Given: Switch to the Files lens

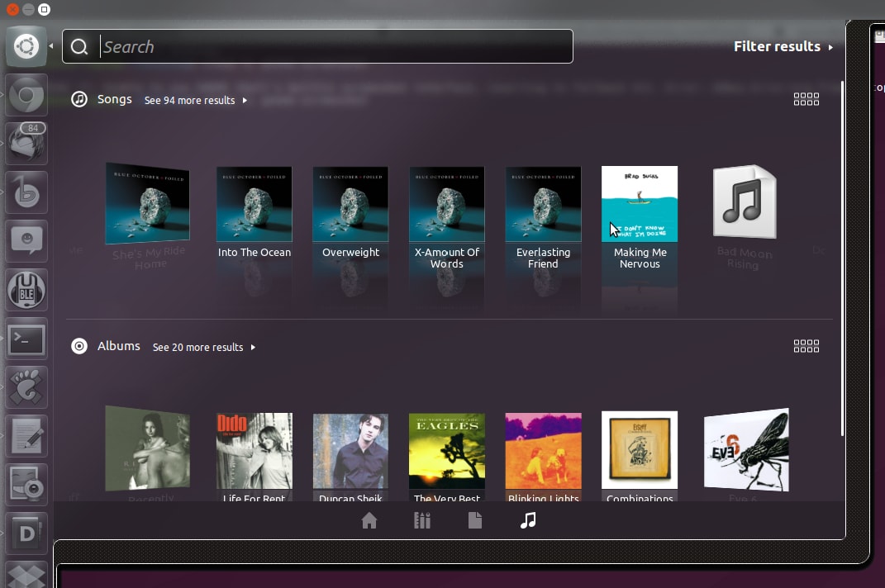Looking at the screenshot, I should click(475, 520).
